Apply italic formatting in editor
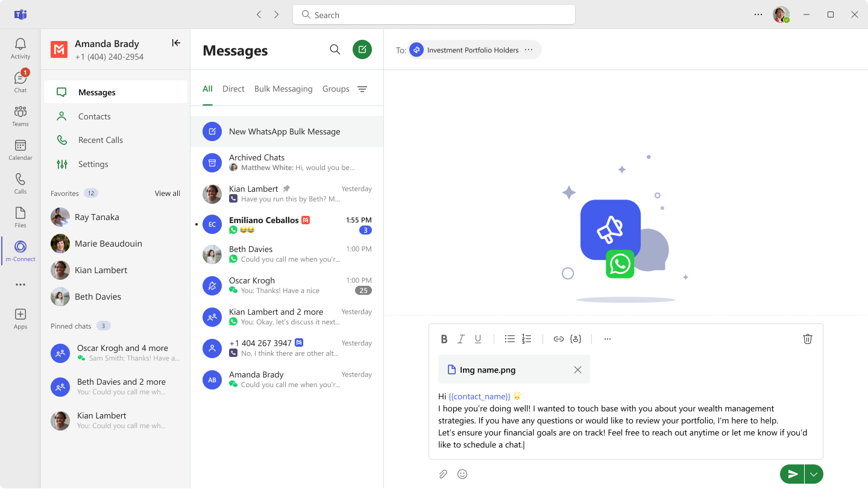868x489 pixels. (461, 339)
